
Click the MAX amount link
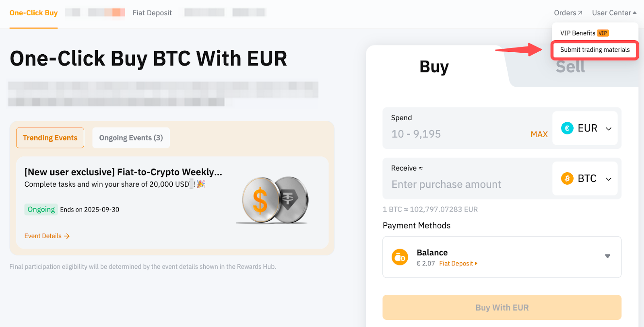pyautogui.click(x=539, y=134)
